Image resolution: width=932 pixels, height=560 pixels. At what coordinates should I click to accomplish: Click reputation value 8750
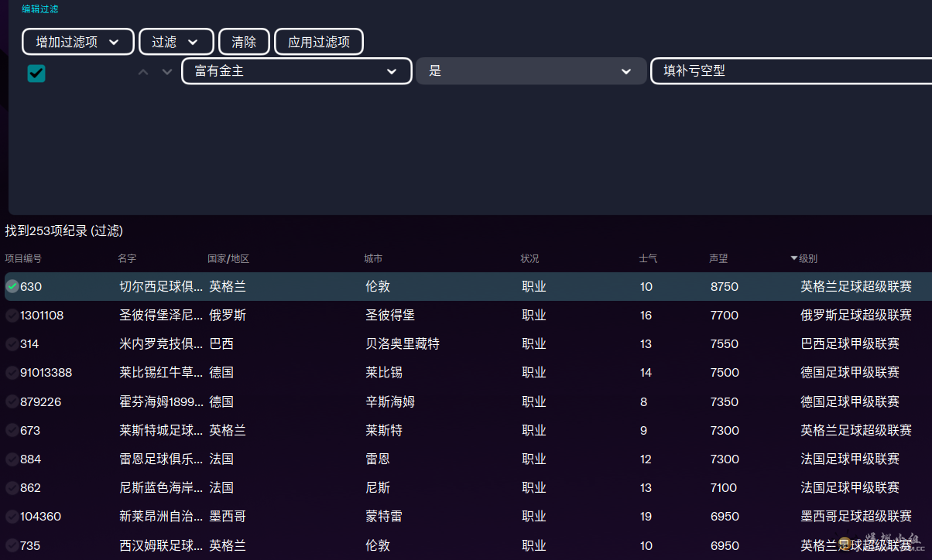[725, 287]
